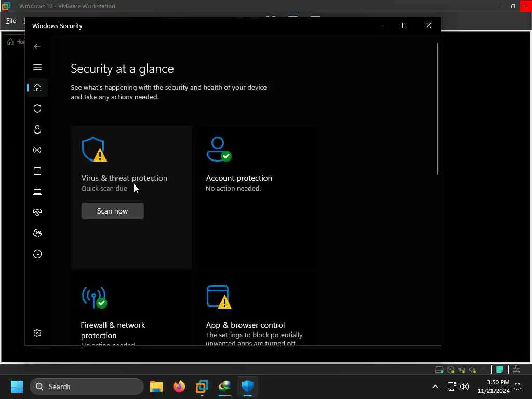Minimize the Windows Security window

(381, 25)
